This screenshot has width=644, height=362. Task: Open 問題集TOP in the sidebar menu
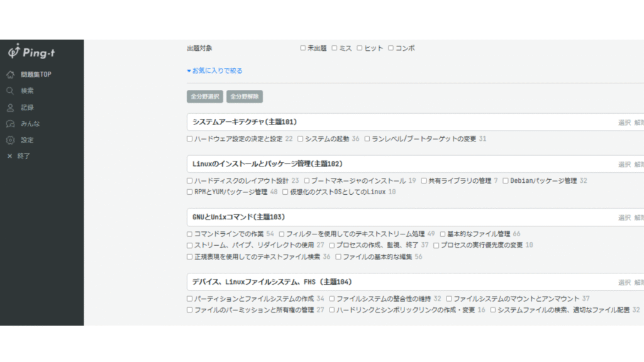coord(36,74)
